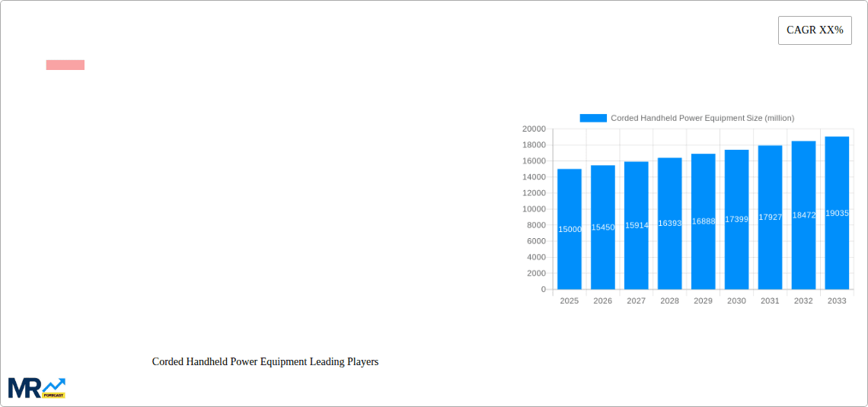The image size is (868, 407).
Task: Click the Corded Handheld Power Equipment Leading Players heading
Action: pos(265,361)
